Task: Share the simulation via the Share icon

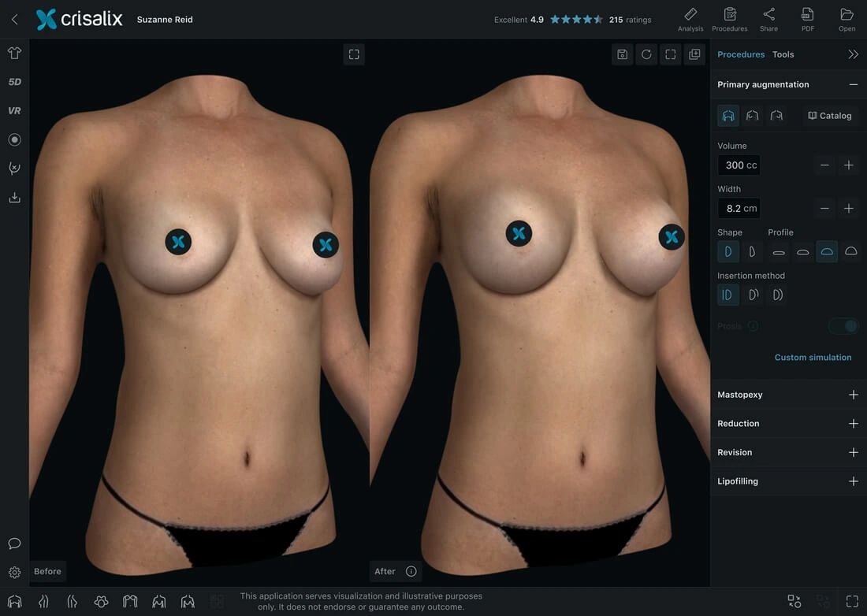Action: (x=768, y=16)
